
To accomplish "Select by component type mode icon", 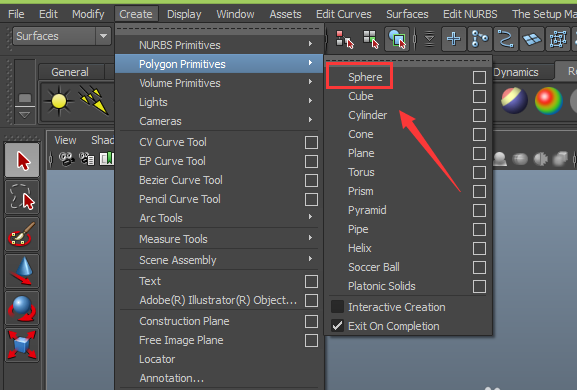I will pos(397,39).
